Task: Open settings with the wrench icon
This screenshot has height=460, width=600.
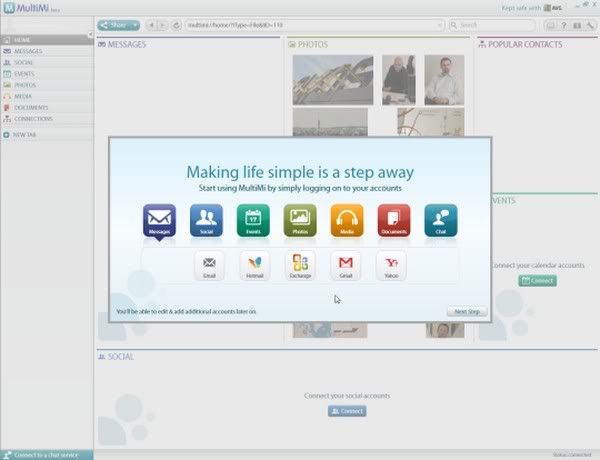Action: point(590,25)
